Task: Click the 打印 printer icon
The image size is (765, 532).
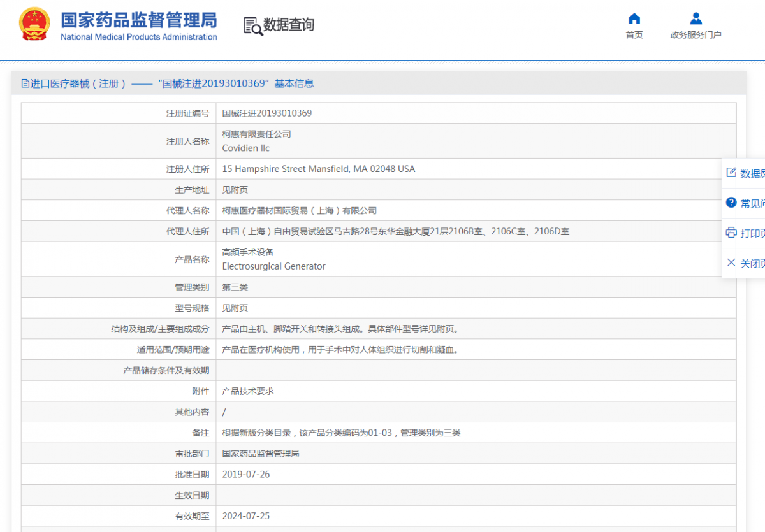Action: click(731, 233)
